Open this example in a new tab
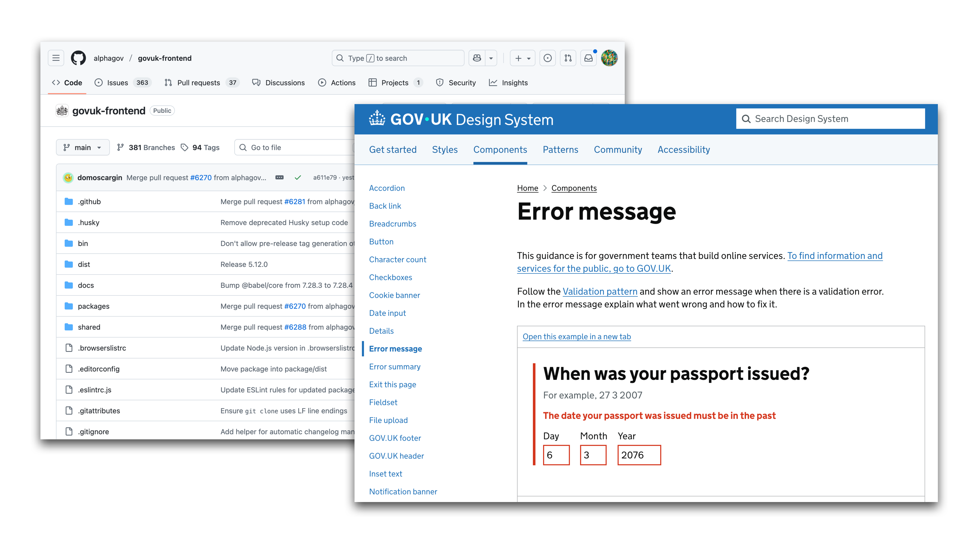The image size is (980, 551). 576,336
